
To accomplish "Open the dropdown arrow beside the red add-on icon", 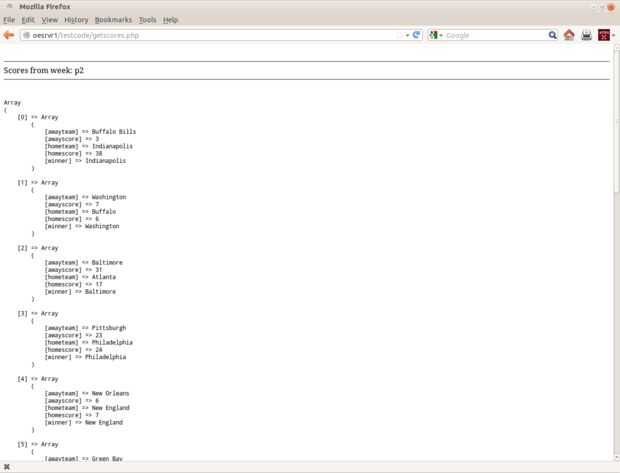I will 614,36.
